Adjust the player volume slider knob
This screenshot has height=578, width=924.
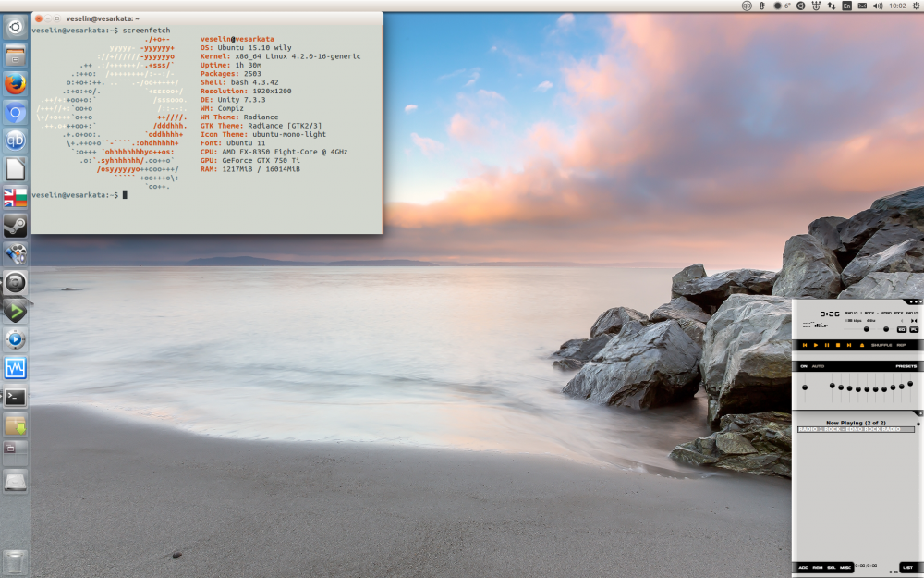point(867,329)
